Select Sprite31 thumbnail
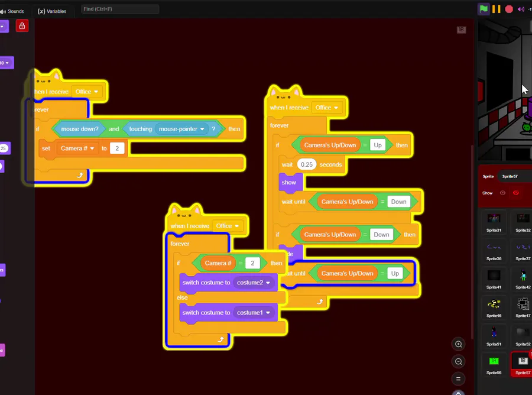Viewport: 532px width, 395px height. coord(494,222)
